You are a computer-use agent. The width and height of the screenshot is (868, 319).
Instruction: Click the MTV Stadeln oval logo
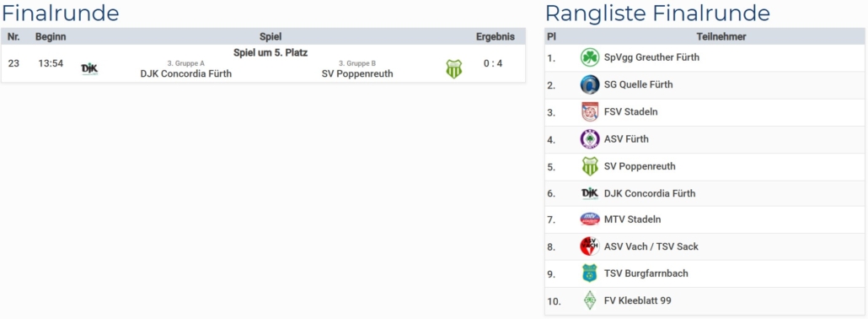coord(590,219)
